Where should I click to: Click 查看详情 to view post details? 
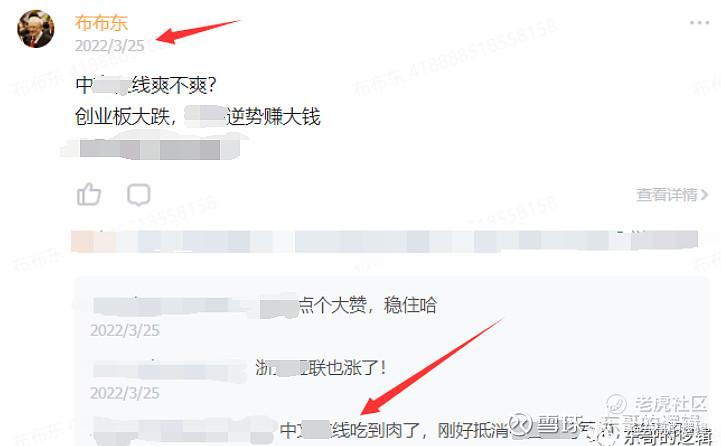pos(667,194)
